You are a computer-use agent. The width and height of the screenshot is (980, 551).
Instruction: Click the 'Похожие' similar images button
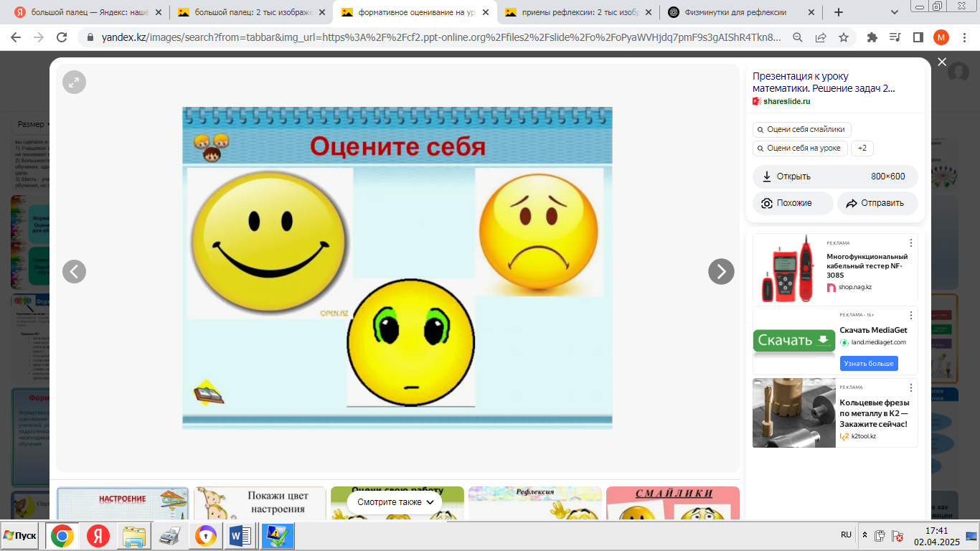(x=793, y=203)
